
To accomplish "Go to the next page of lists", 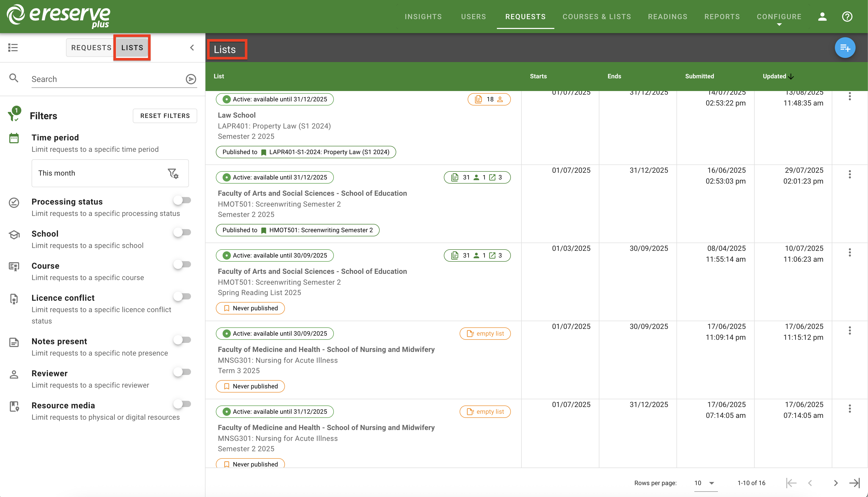I will pos(836,483).
